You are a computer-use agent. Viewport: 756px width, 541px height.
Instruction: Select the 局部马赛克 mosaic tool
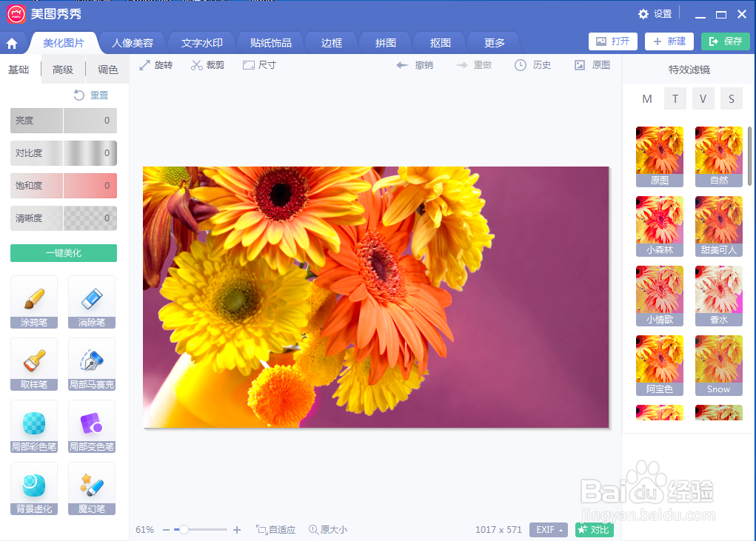(92, 364)
